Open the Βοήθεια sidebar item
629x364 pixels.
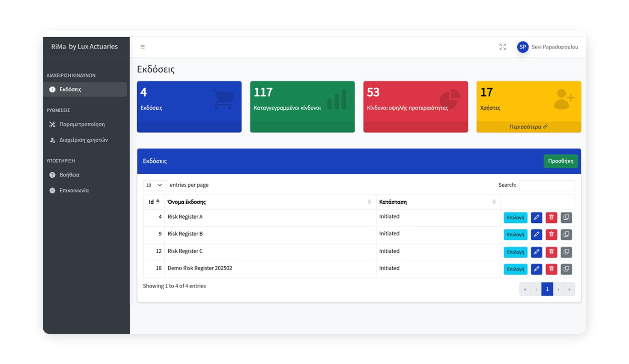[x=69, y=175]
